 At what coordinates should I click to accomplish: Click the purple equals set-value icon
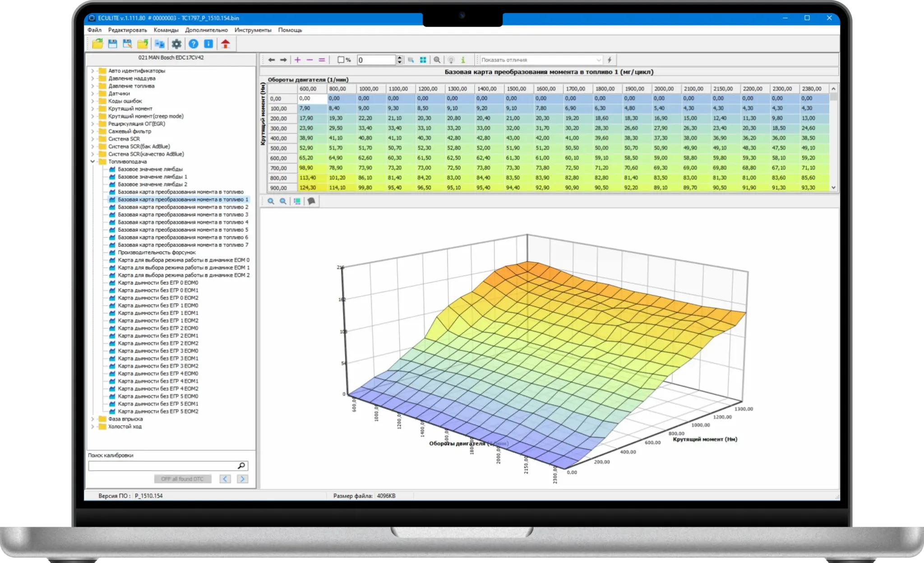(x=322, y=60)
